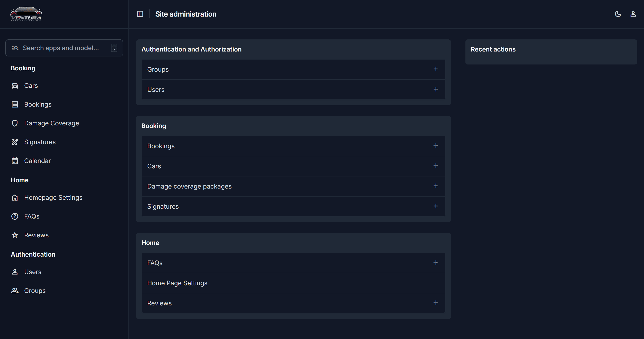Open Authentication and Authorization app heading
Image resolution: width=644 pixels, height=339 pixels.
point(192,49)
